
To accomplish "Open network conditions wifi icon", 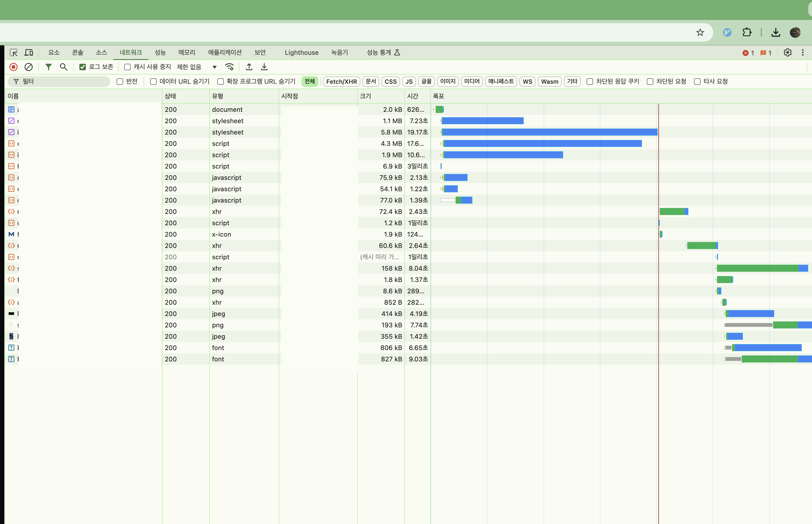I will tap(229, 67).
